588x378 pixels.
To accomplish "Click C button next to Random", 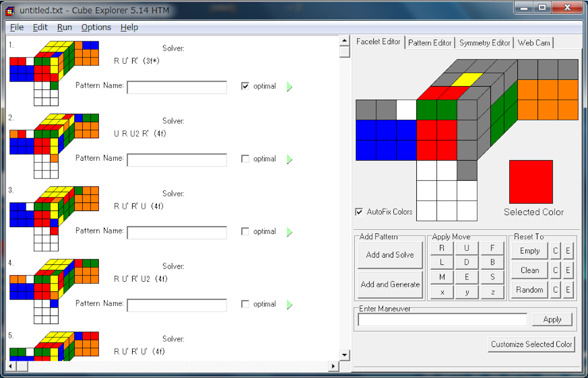I will coord(555,290).
